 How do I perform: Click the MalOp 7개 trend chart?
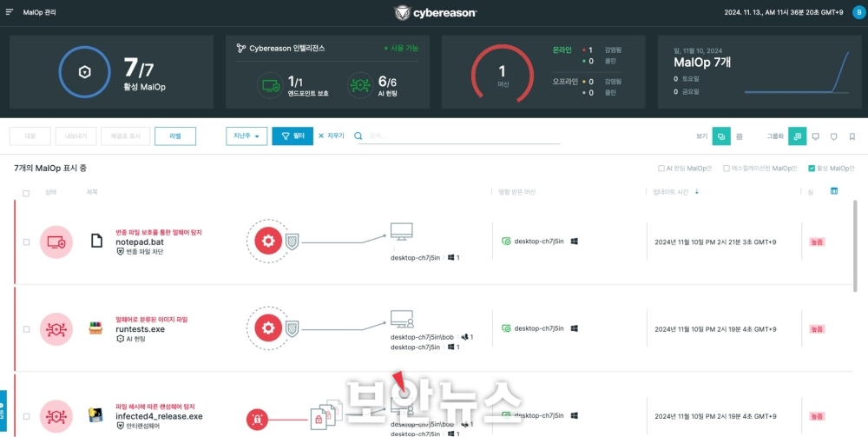click(797, 72)
